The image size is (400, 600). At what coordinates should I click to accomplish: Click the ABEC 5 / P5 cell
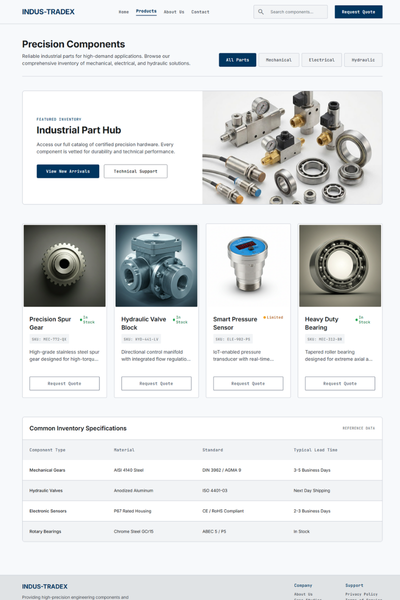[x=214, y=531]
